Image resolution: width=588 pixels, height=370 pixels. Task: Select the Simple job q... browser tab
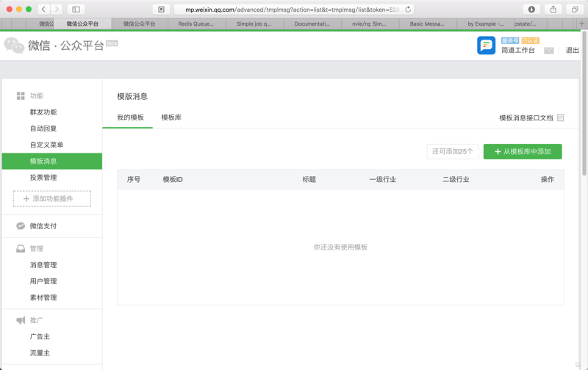(254, 23)
